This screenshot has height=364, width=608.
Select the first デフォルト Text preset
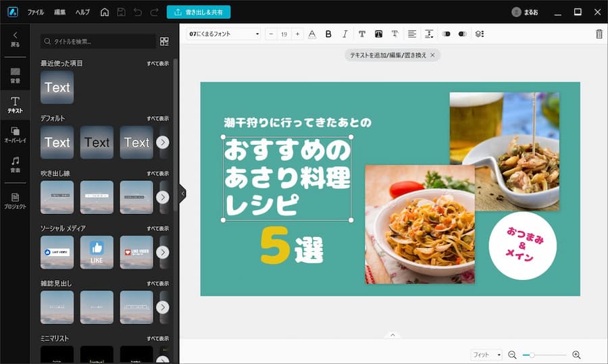(57, 142)
